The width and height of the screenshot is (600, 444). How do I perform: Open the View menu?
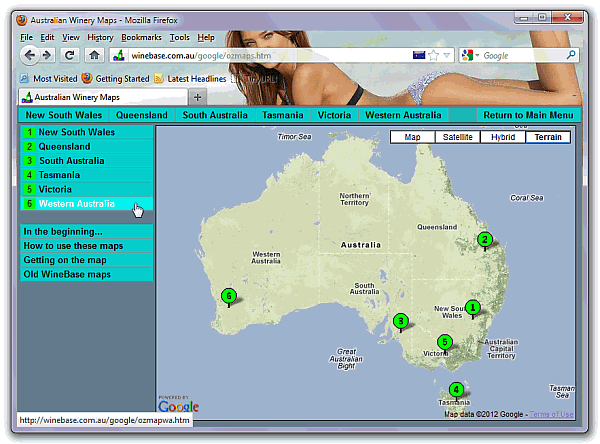(71, 38)
